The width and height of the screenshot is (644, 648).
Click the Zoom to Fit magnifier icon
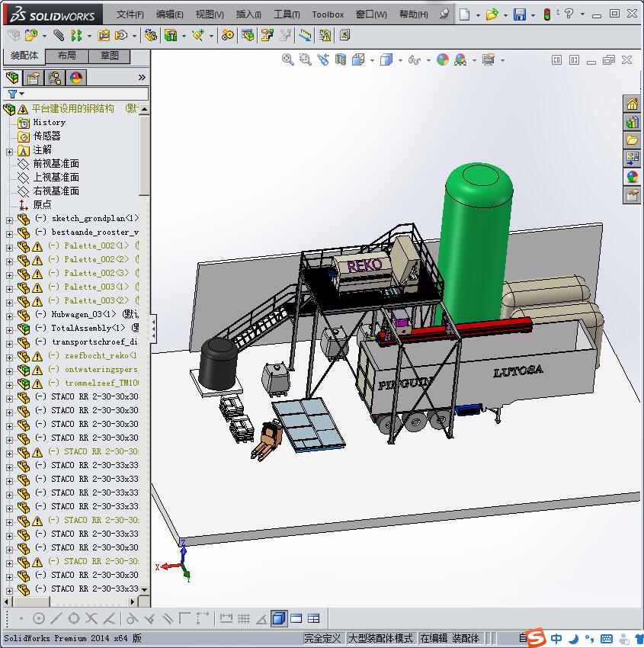click(288, 59)
